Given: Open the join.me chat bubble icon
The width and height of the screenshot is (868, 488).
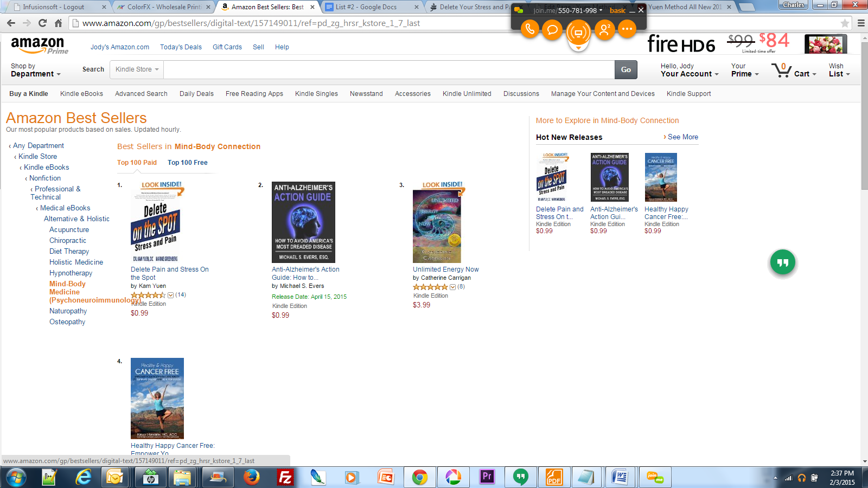Looking at the screenshot, I should click(x=552, y=29).
